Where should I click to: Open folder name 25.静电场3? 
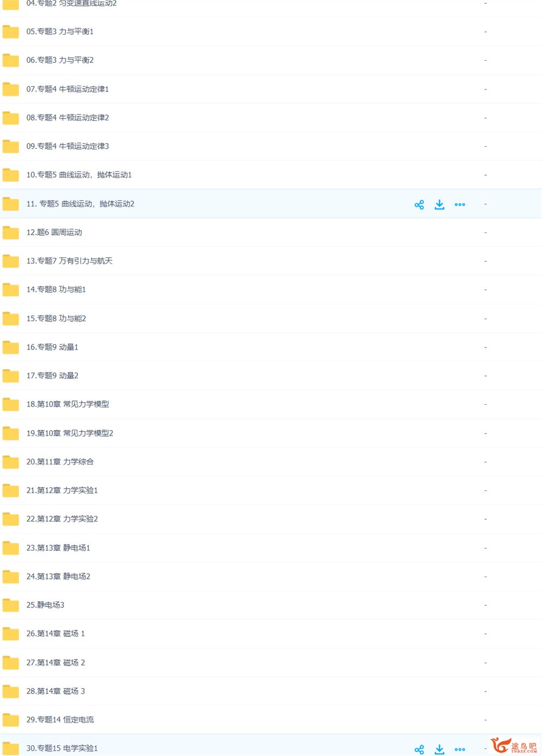46,605
